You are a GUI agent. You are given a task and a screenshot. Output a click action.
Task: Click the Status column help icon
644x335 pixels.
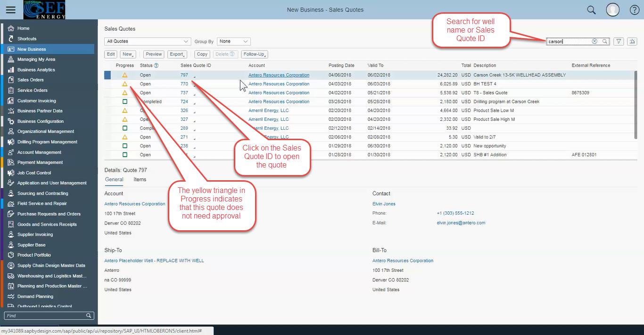click(156, 66)
